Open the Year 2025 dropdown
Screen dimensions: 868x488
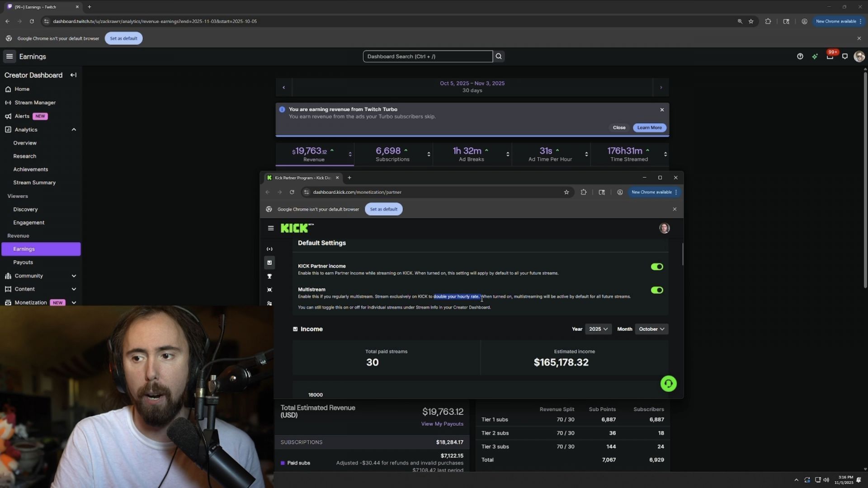click(598, 329)
